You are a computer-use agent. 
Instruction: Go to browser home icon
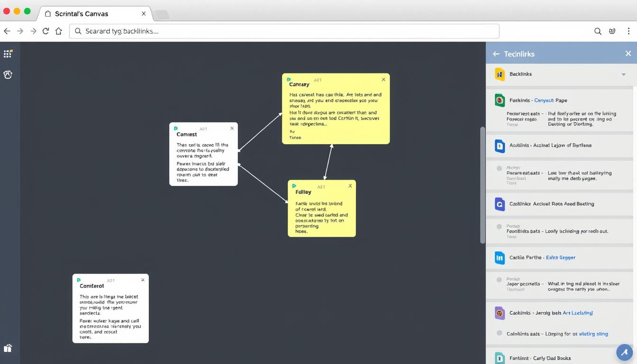(59, 31)
